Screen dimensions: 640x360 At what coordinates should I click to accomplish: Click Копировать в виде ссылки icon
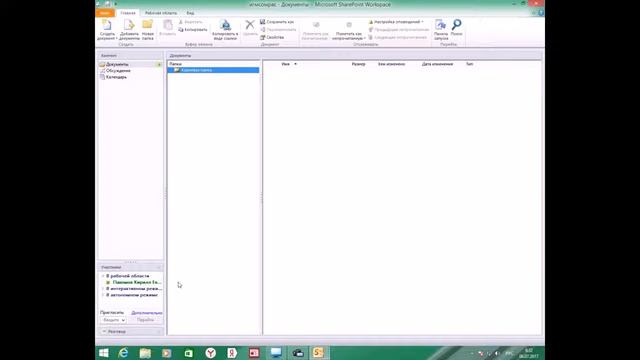coord(225,25)
